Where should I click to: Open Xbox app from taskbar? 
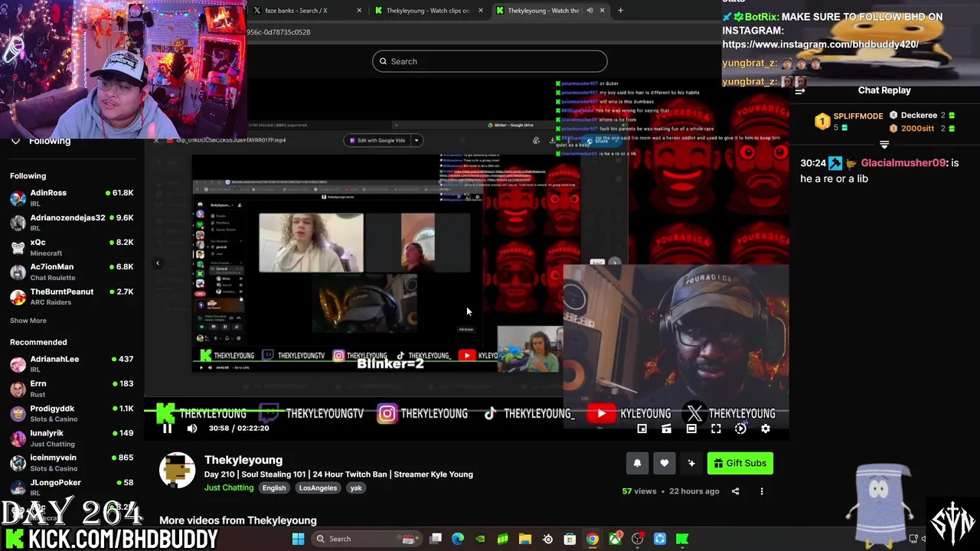pyautogui.click(x=615, y=539)
